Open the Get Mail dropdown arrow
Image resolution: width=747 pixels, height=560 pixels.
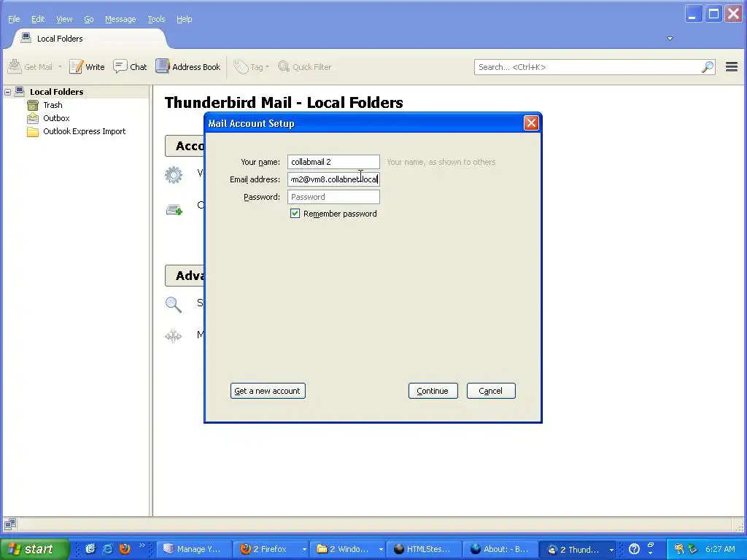(x=60, y=66)
